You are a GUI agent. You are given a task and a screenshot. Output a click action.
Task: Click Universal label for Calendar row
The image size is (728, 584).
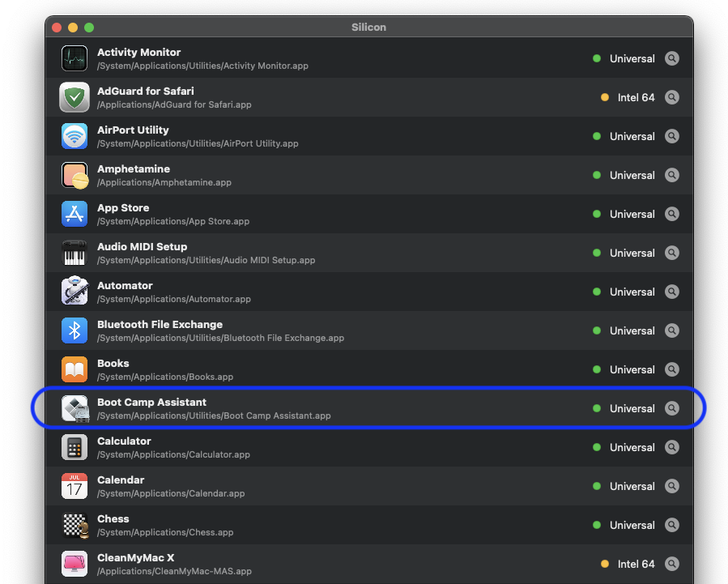(632, 486)
